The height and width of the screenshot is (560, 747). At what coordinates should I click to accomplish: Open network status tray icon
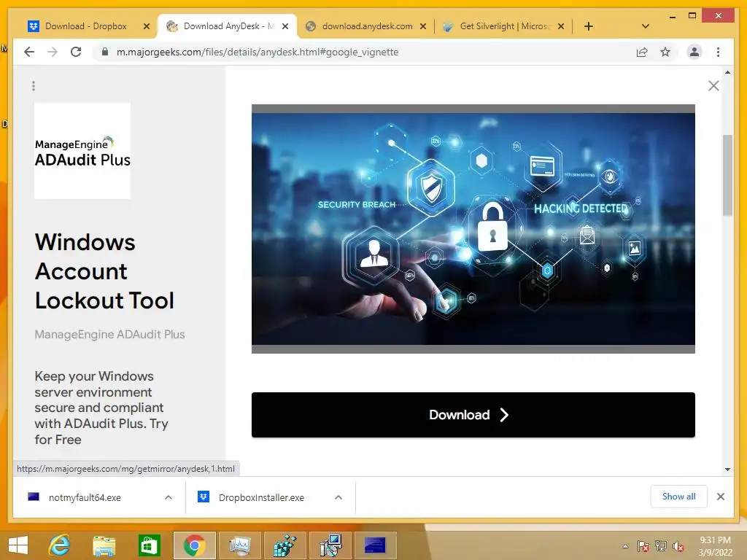point(660,546)
